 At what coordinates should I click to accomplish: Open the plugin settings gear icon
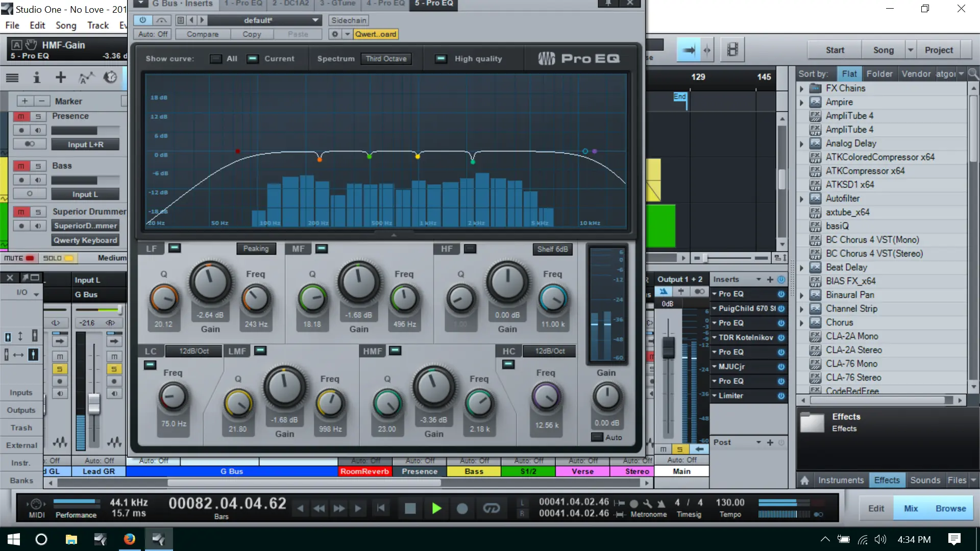pos(335,34)
